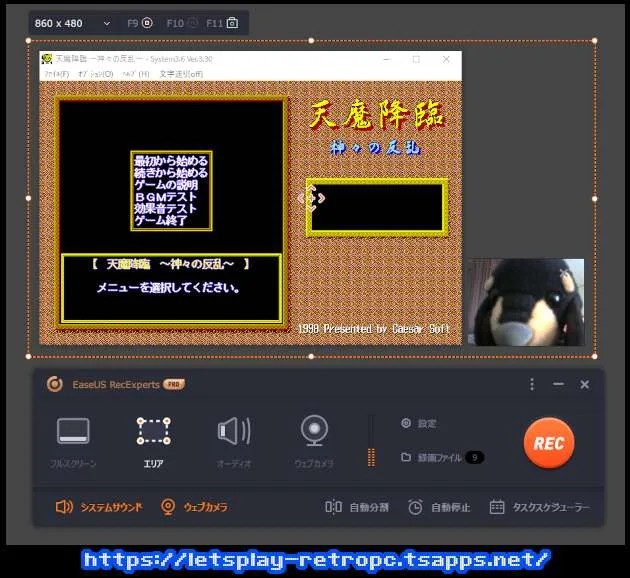This screenshot has width=630, height=578.
Task: Start recording with the REC button
Action: [x=549, y=443]
